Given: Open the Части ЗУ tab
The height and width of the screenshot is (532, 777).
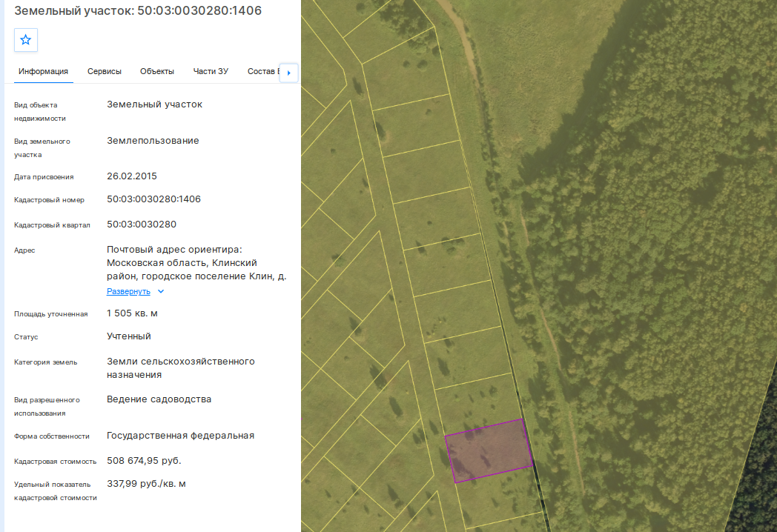Looking at the screenshot, I should click(x=211, y=71).
